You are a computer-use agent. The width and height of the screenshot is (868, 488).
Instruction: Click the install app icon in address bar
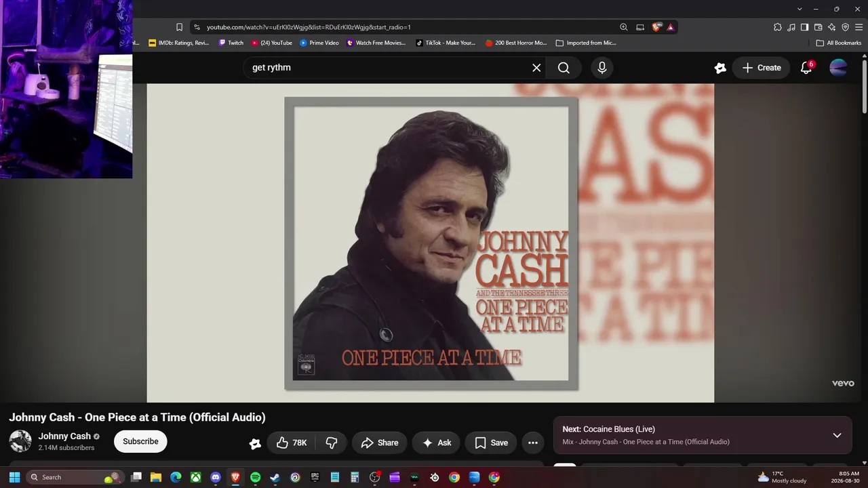pyautogui.click(x=640, y=27)
